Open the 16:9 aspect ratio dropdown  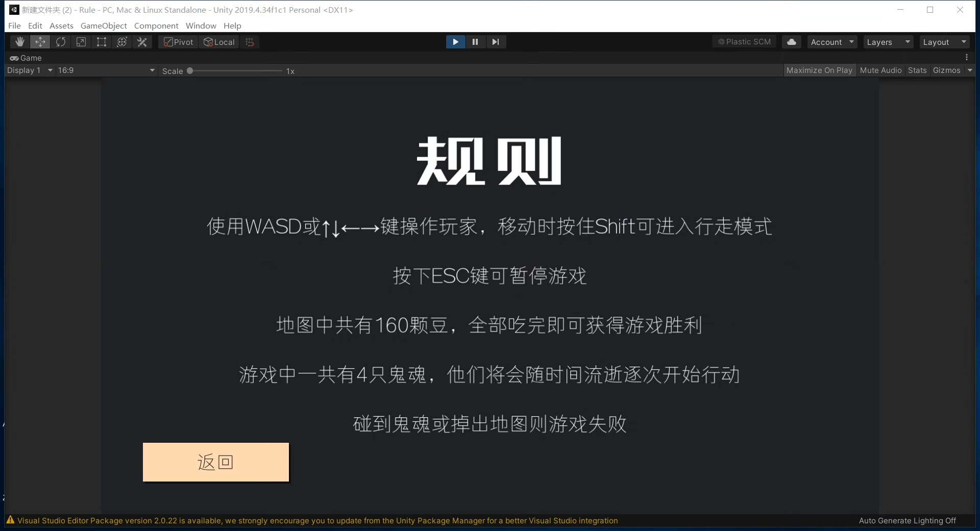click(106, 70)
